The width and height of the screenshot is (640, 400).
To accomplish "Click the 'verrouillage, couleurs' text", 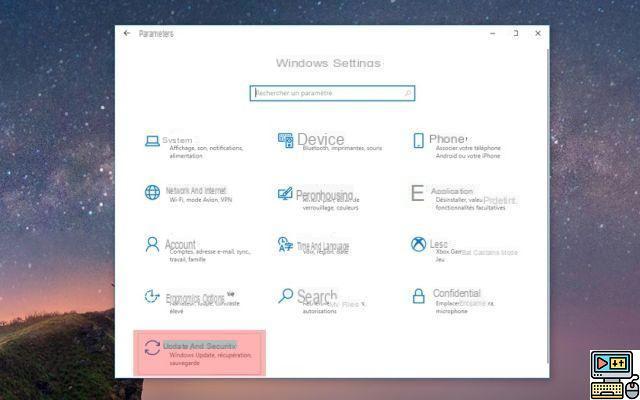I will 330,208.
